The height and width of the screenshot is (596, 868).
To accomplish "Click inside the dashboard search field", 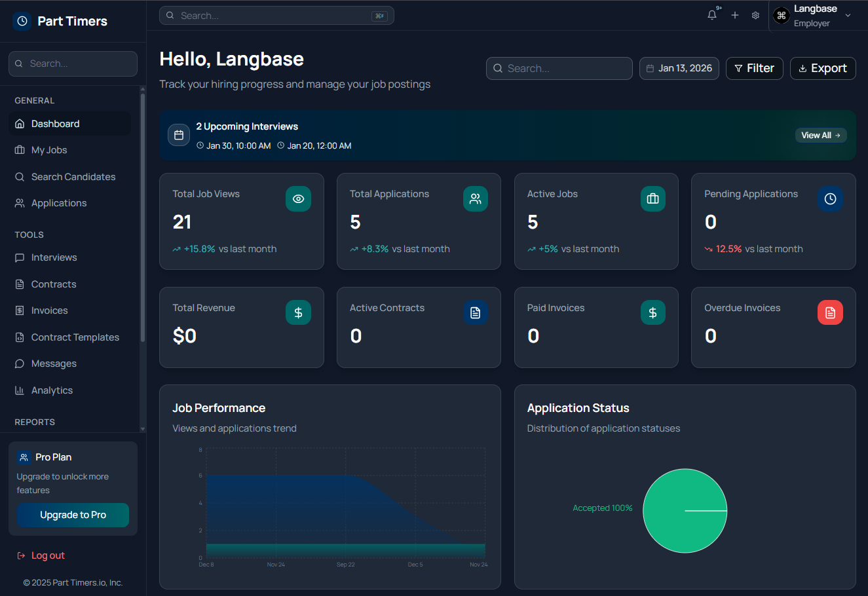I will (x=559, y=68).
